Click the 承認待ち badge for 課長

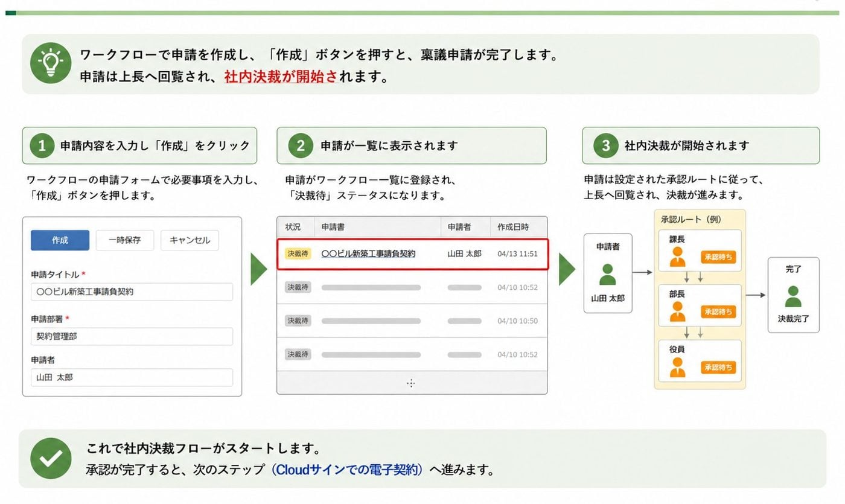[x=718, y=257]
